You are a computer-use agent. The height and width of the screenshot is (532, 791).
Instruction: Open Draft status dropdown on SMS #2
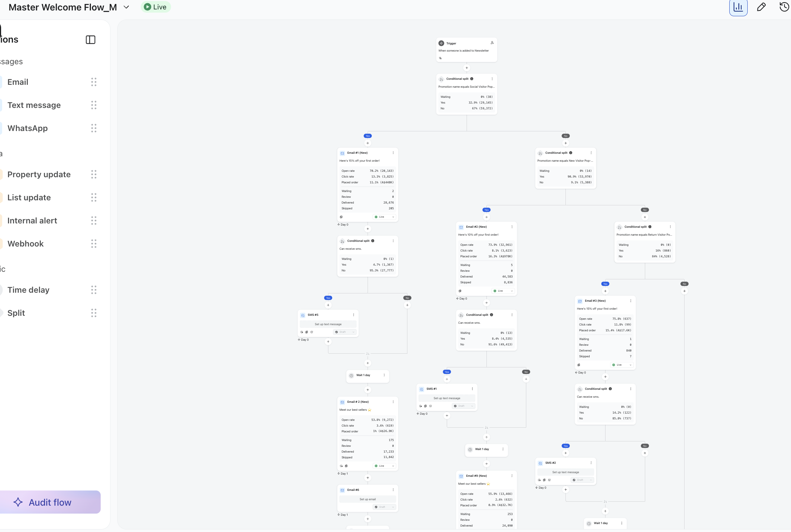point(582,480)
